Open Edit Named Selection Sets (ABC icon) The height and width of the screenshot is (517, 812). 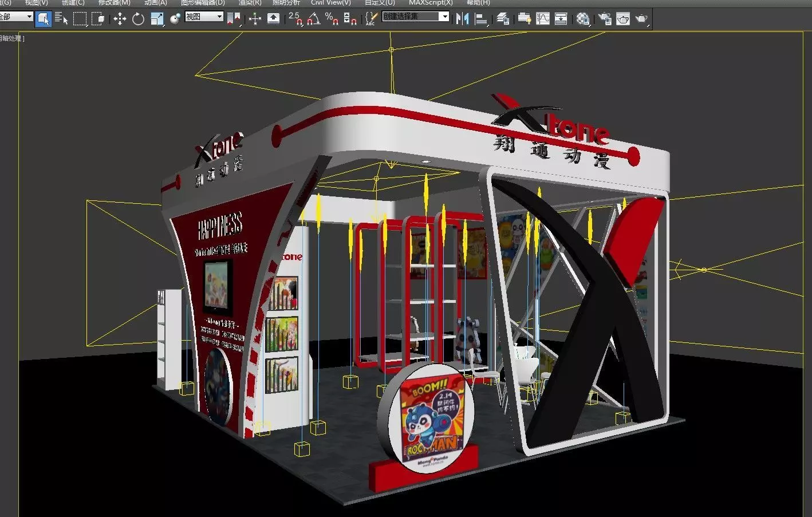pyautogui.click(x=370, y=19)
